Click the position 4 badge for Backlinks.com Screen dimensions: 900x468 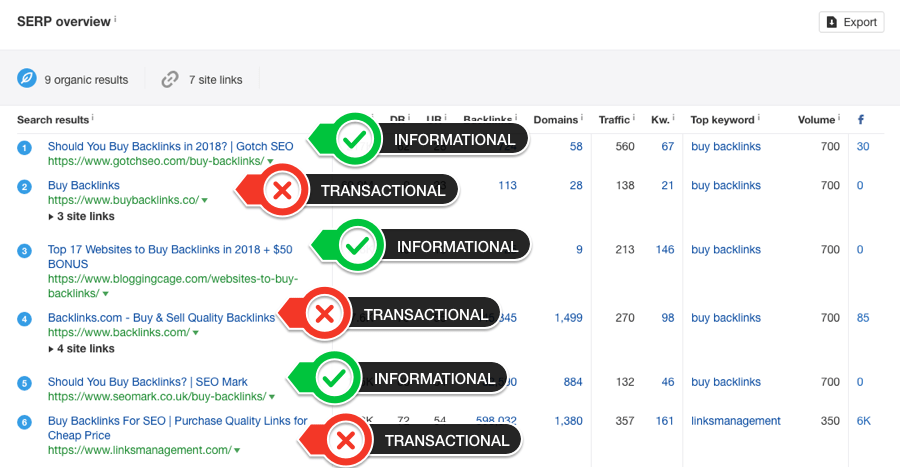coord(24,319)
